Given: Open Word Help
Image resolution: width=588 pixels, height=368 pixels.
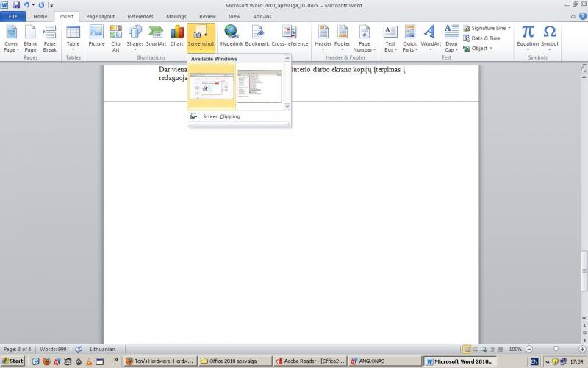Looking at the screenshot, I should click(x=583, y=16).
